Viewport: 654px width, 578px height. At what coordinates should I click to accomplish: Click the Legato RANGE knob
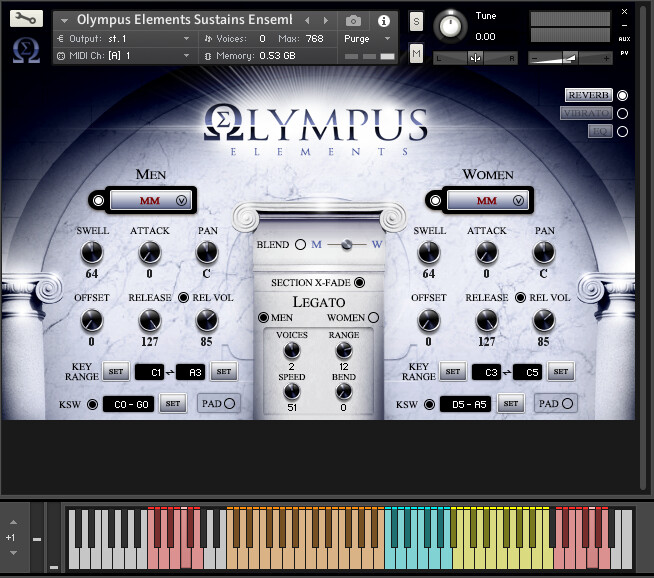click(344, 351)
